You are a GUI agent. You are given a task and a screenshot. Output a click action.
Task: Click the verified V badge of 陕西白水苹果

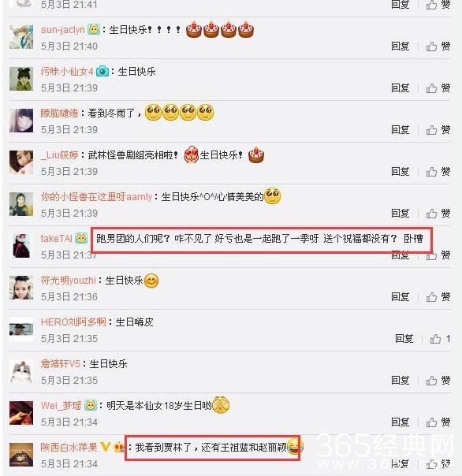click(x=105, y=447)
